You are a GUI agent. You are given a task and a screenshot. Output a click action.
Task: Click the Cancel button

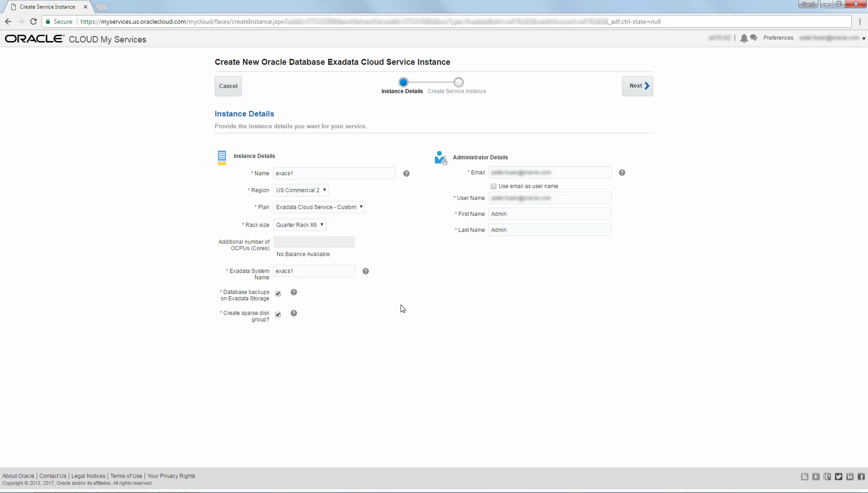click(x=228, y=86)
